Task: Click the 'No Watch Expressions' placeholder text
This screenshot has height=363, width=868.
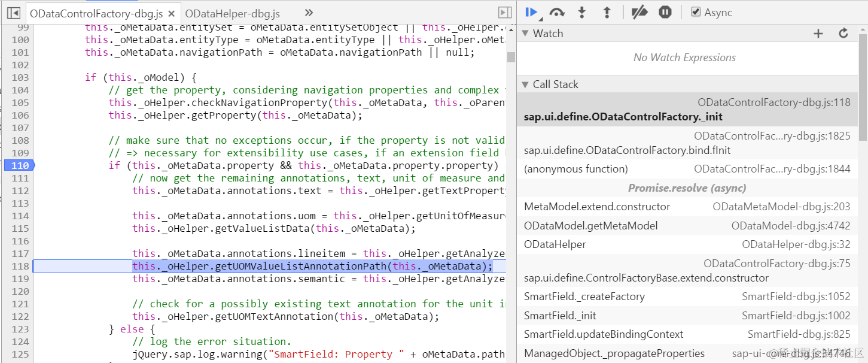Action: click(684, 58)
